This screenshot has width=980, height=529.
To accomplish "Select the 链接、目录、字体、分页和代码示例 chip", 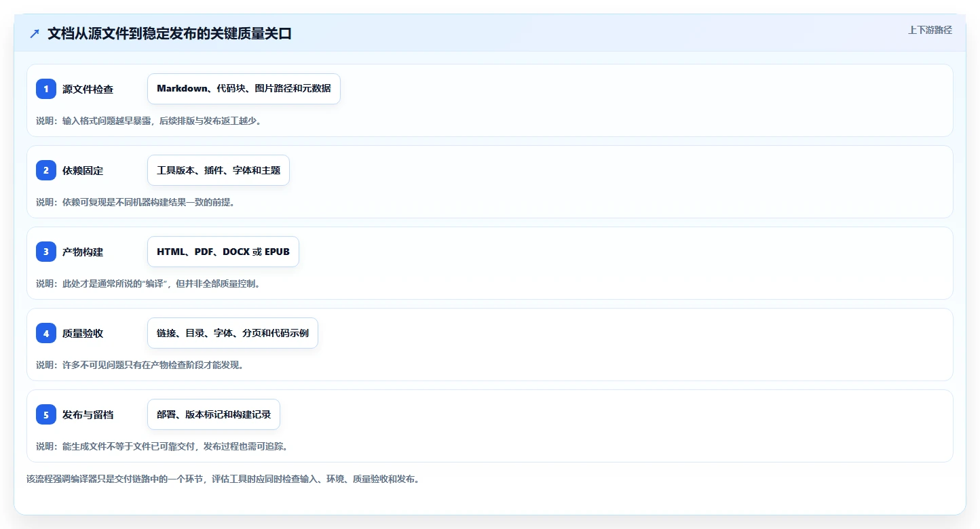I will (233, 333).
